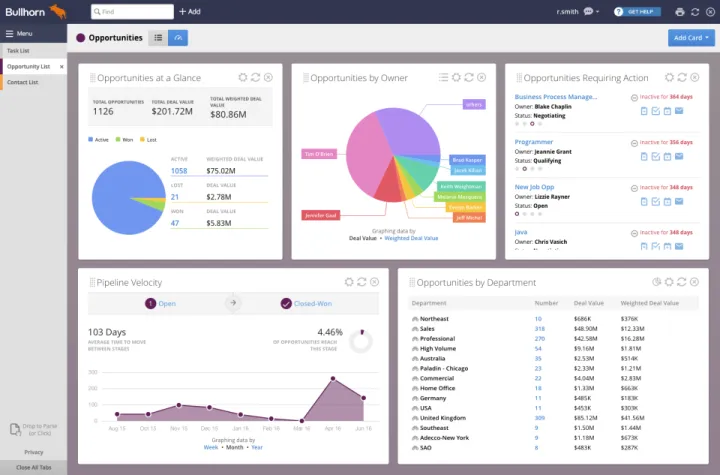Click calendar icon for New Job Opp
Image resolution: width=720 pixels, height=475 pixels.
point(667,202)
